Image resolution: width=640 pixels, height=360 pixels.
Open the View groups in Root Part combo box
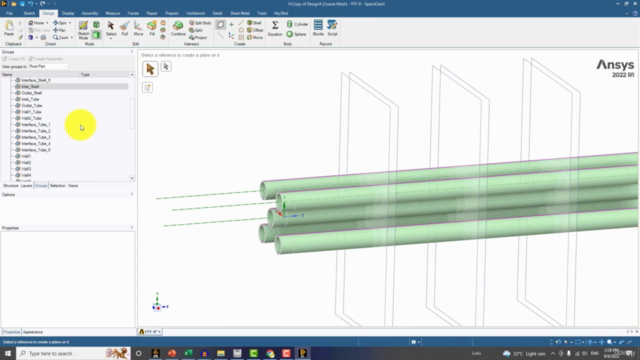[x=48, y=67]
